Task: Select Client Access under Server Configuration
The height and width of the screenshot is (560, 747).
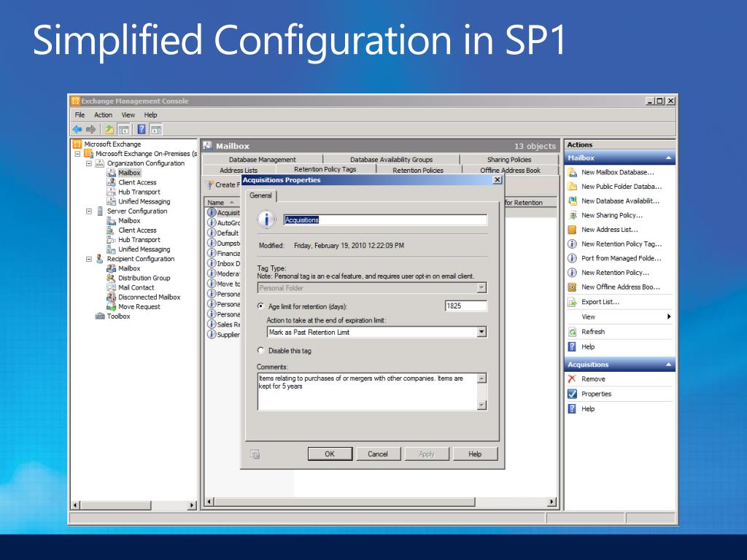Action: pos(137,230)
